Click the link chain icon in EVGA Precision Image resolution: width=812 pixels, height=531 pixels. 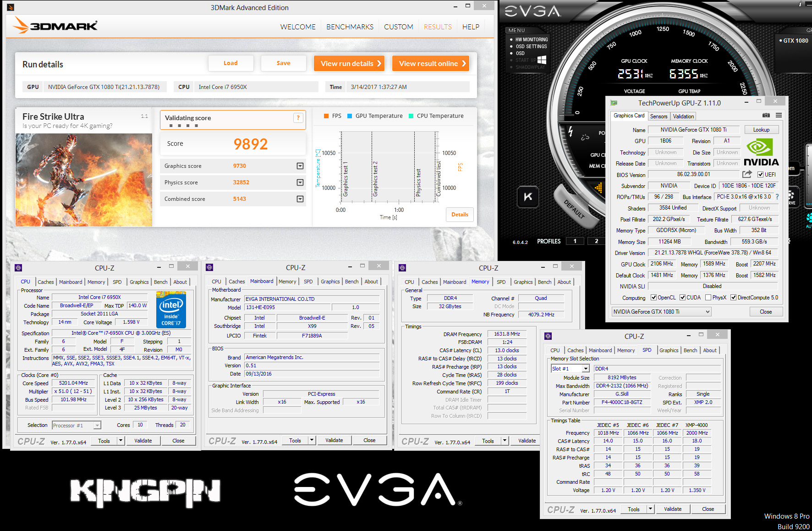click(x=585, y=137)
